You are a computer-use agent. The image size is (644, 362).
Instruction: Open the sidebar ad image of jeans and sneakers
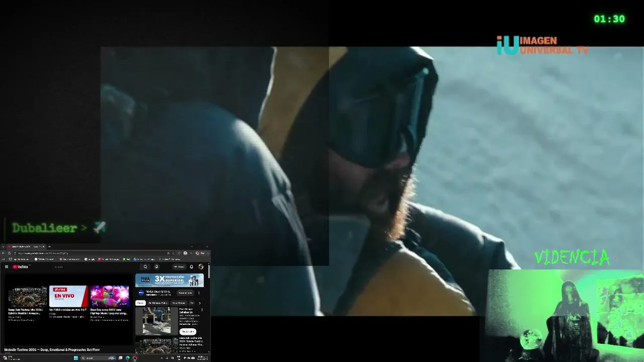[x=156, y=321]
